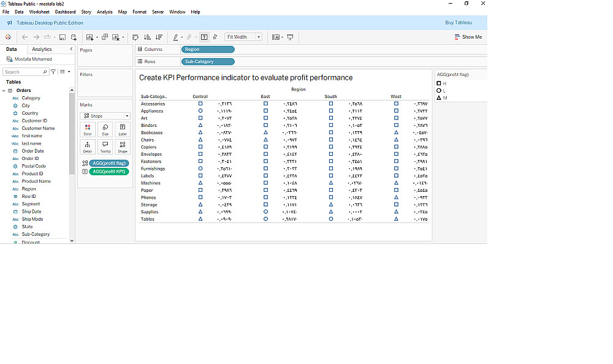Image resolution: width=613 pixels, height=364 pixels.
Task: Click the Search fields input box
Action: pyautogui.click(x=25, y=72)
